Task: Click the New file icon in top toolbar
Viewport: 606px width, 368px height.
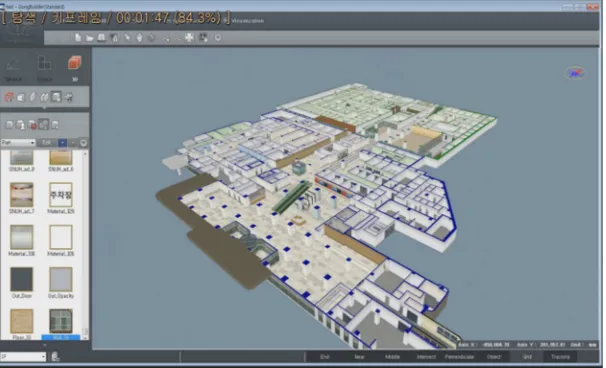Action: click(78, 37)
